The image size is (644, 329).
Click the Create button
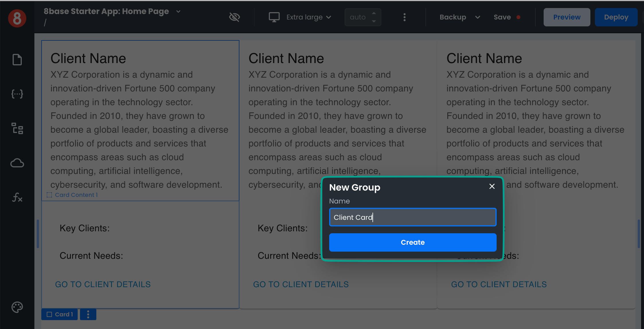pyautogui.click(x=412, y=242)
